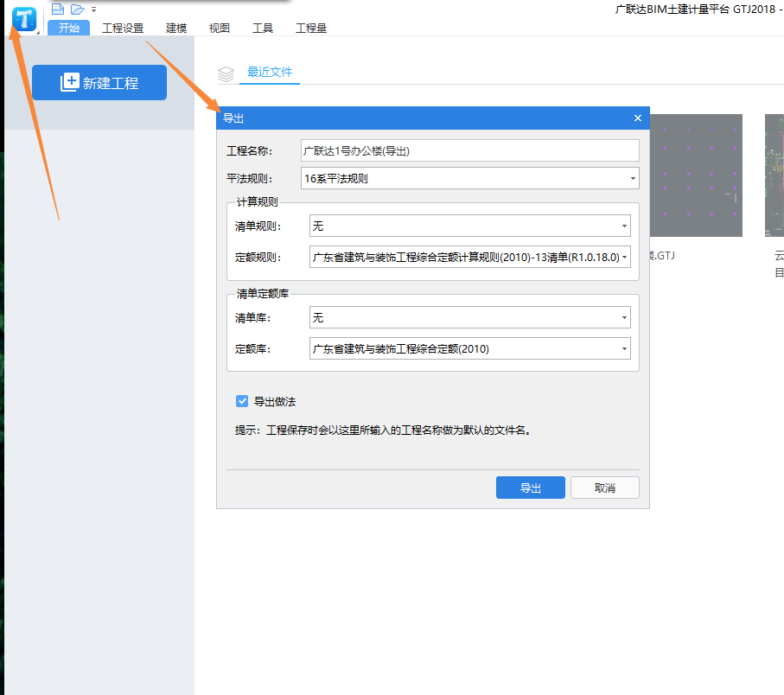Switch to the 开始 ribbon tab
Image resolution: width=784 pixels, height=695 pixels.
[69, 28]
